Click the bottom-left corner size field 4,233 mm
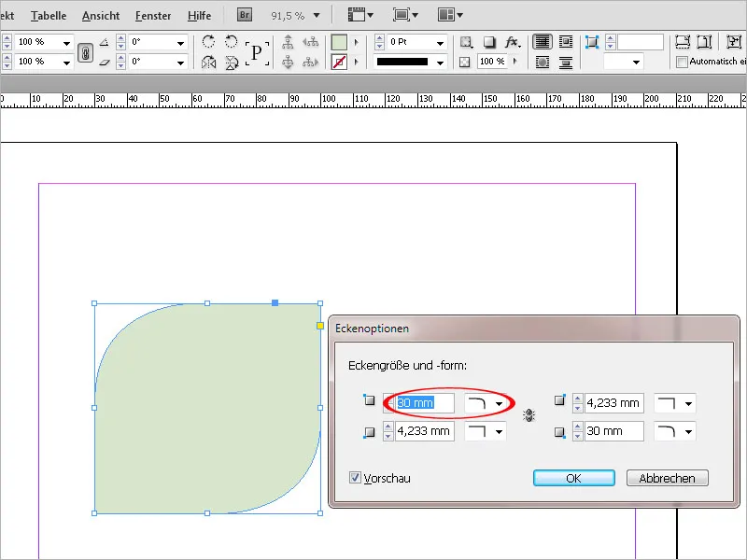Viewport: 747px width, 560px height. (x=425, y=431)
